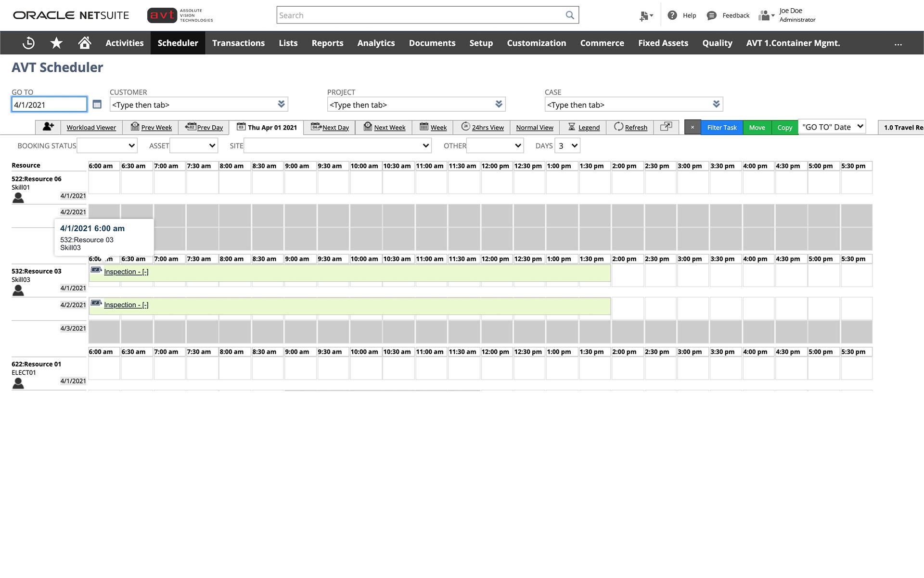This screenshot has width=924, height=578.
Task: Open the Shortcuts star icon
Action: [x=56, y=43]
